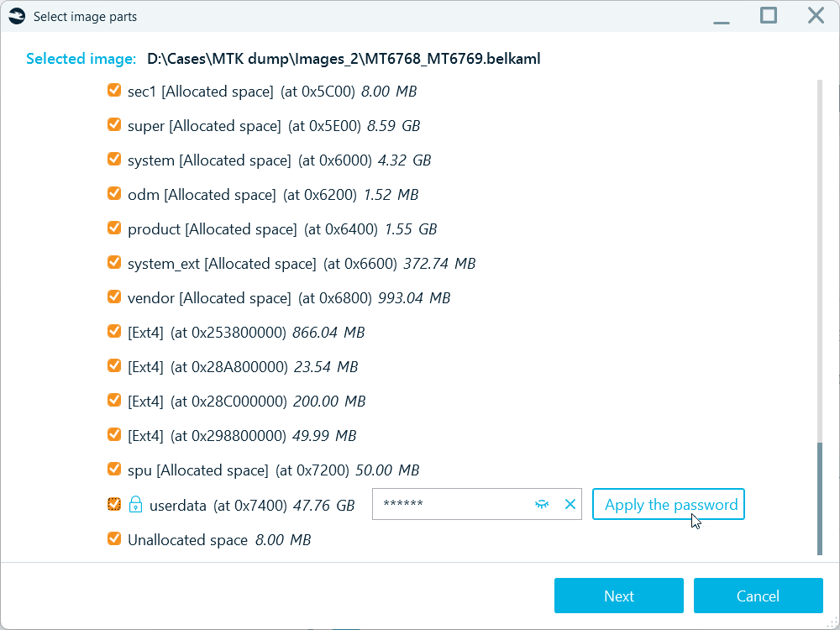
Task: Clear the password field with X icon
Action: (570, 504)
